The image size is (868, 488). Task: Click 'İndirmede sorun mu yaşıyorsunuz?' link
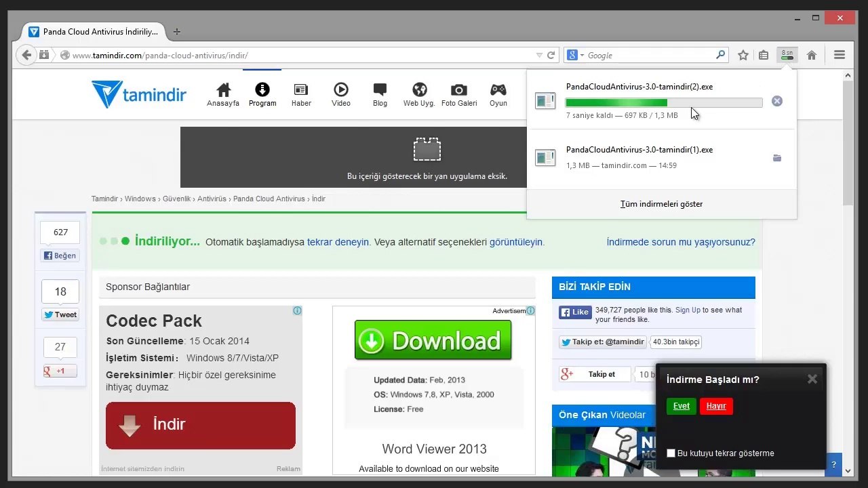click(681, 242)
